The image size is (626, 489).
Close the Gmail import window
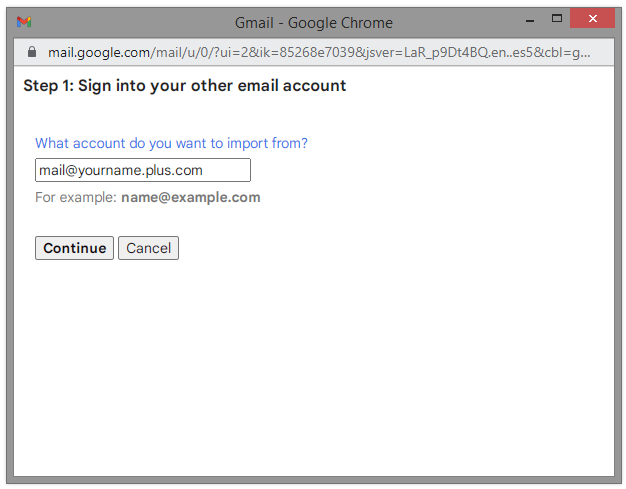point(592,18)
